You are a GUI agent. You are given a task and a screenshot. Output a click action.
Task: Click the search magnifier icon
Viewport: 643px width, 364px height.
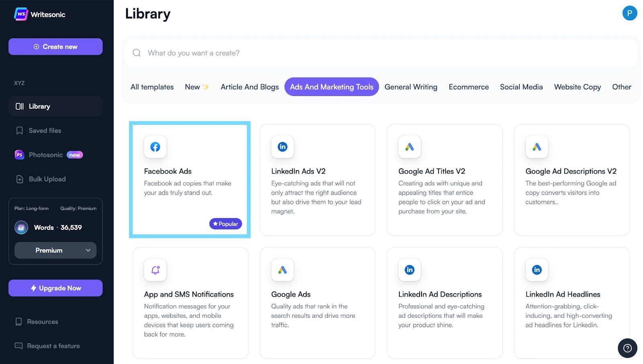(136, 53)
